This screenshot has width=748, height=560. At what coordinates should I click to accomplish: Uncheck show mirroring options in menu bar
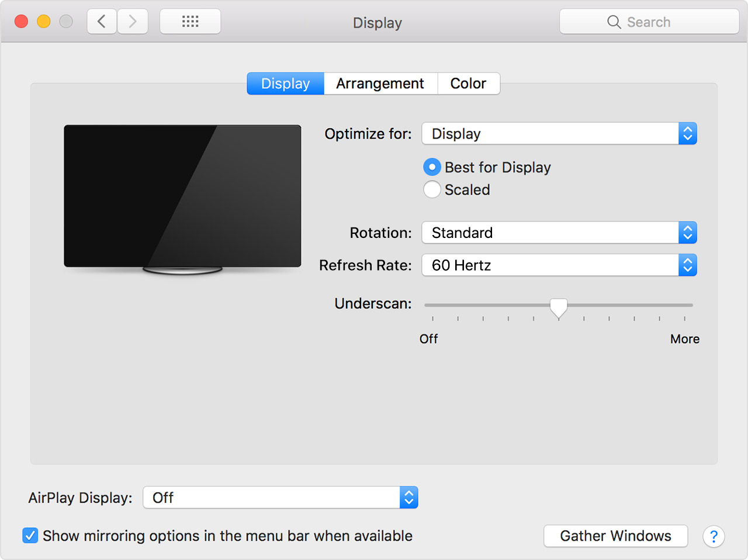coord(30,535)
